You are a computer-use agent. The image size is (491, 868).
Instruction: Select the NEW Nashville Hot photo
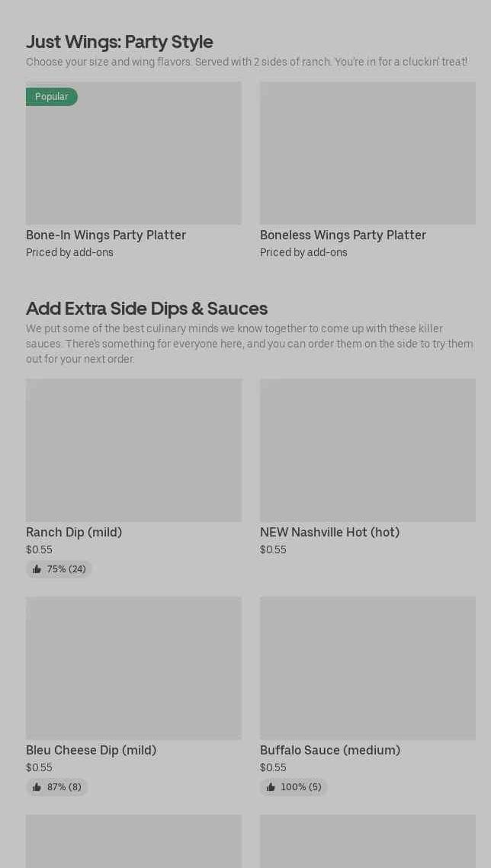pos(367,450)
